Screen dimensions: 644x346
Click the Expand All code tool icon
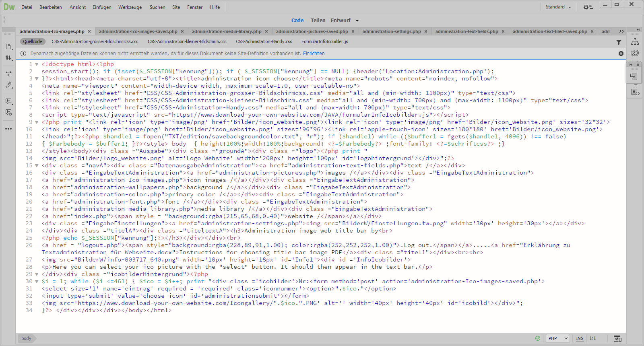click(x=8, y=74)
